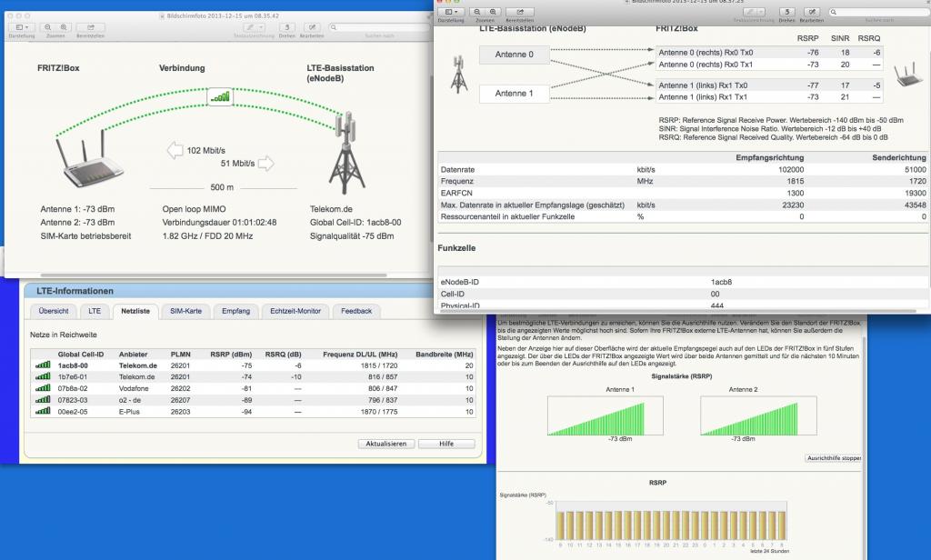
Task: Select the Netzliste tab
Action: click(135, 311)
